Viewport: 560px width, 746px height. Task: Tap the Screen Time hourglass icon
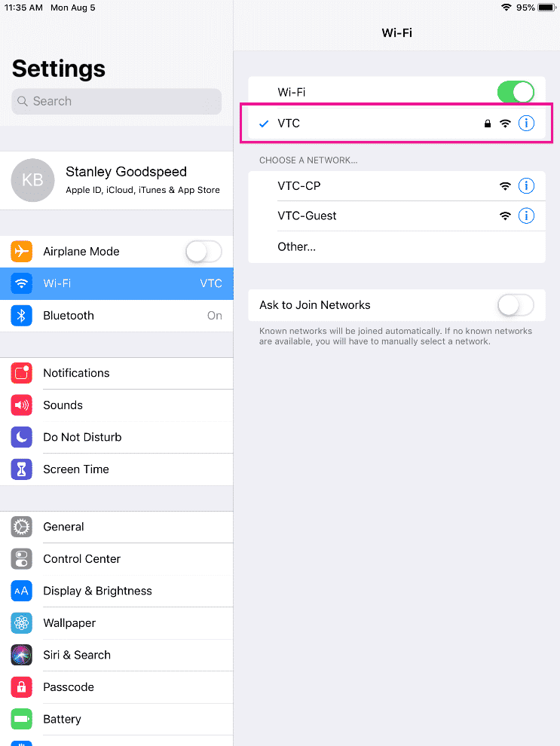point(21,469)
